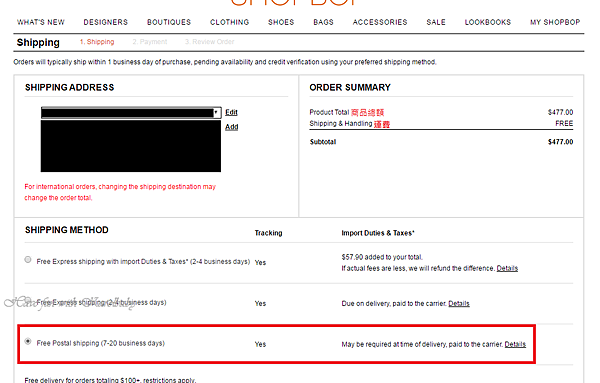Open the Clothing menu
The image size is (600, 383).
pyautogui.click(x=229, y=22)
